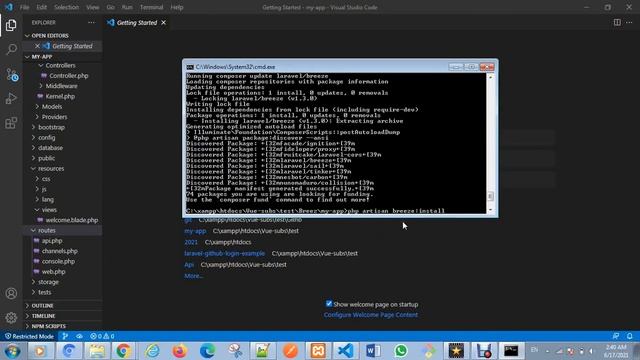Open the Terminal menu
The width and height of the screenshot is (640, 360).
(151, 7)
